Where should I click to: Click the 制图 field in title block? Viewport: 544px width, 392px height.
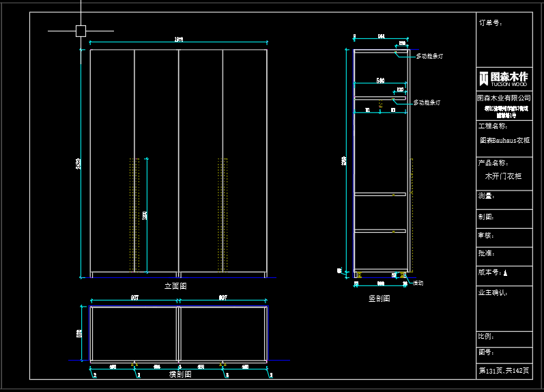486,216
